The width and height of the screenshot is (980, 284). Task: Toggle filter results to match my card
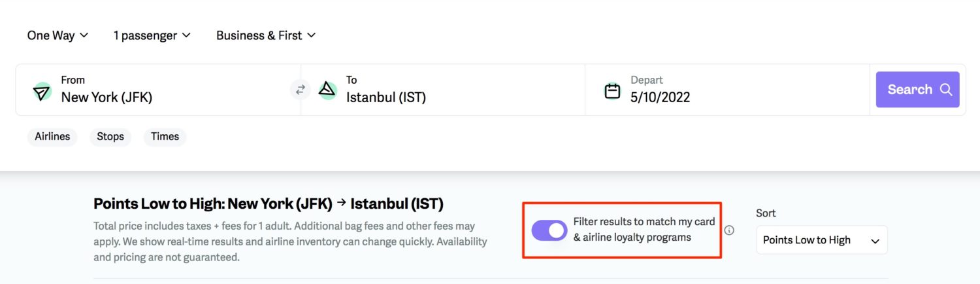pyautogui.click(x=549, y=230)
